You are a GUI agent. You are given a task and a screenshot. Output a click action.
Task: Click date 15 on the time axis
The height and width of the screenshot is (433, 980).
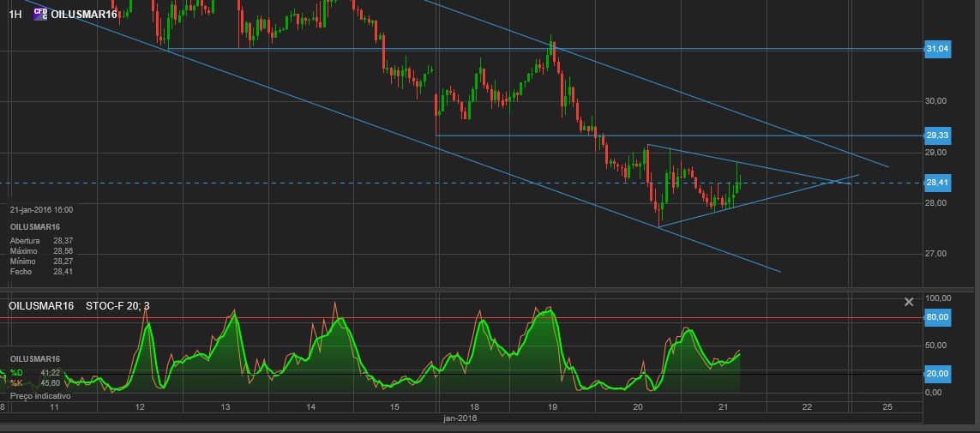pyautogui.click(x=394, y=407)
